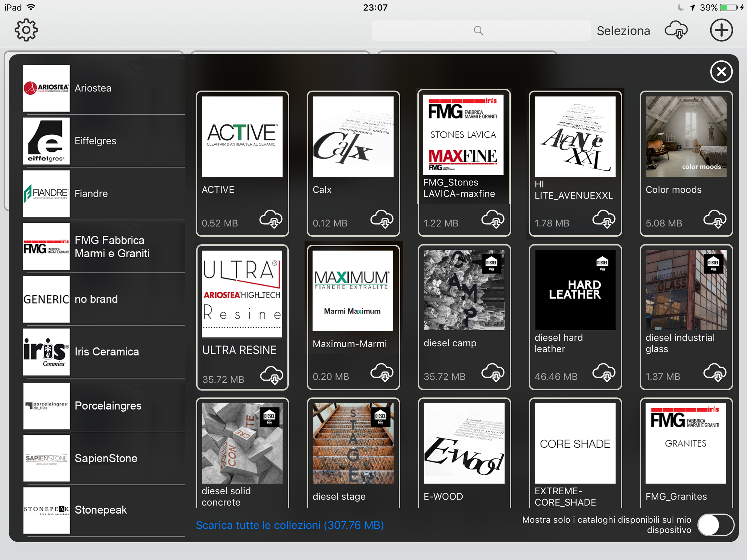Open the diesel camp cover image

[464, 290]
